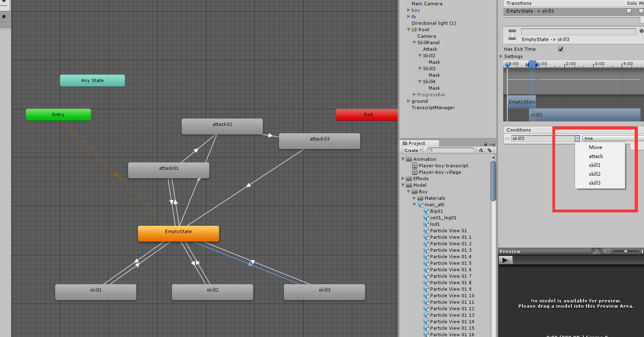Click the Animation folder icon
The image size is (644, 337).
pyautogui.click(x=409, y=159)
